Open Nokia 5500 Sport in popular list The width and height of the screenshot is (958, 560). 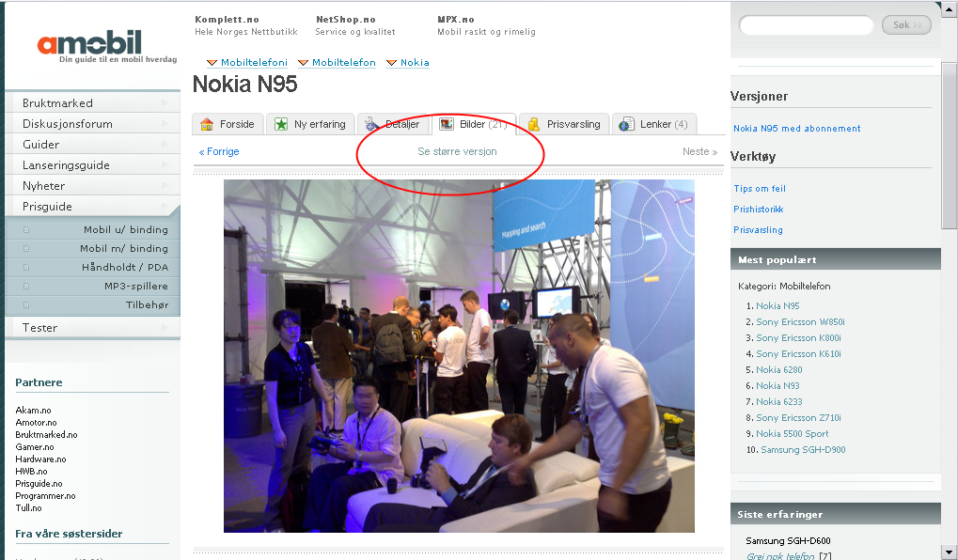pos(793,433)
